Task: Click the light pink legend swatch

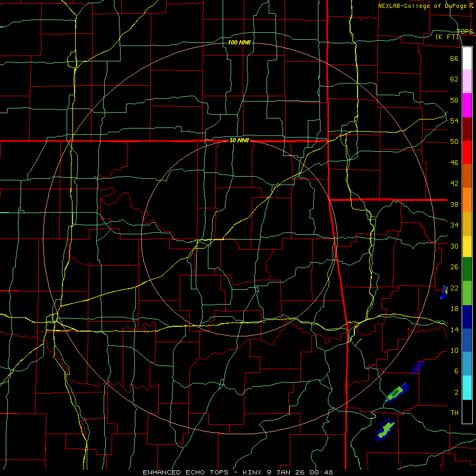Action: click(467, 81)
